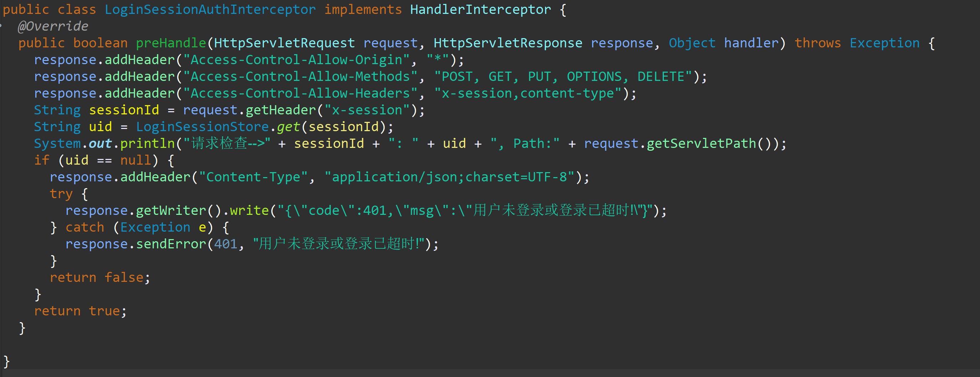Click getServletPath method call
This screenshot has height=377, width=980.
click(x=701, y=143)
